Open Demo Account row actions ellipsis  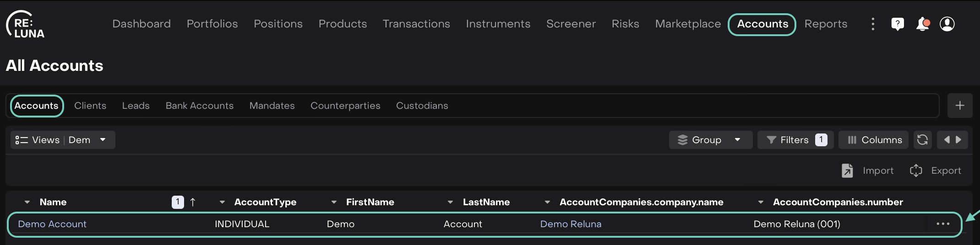pos(943,224)
